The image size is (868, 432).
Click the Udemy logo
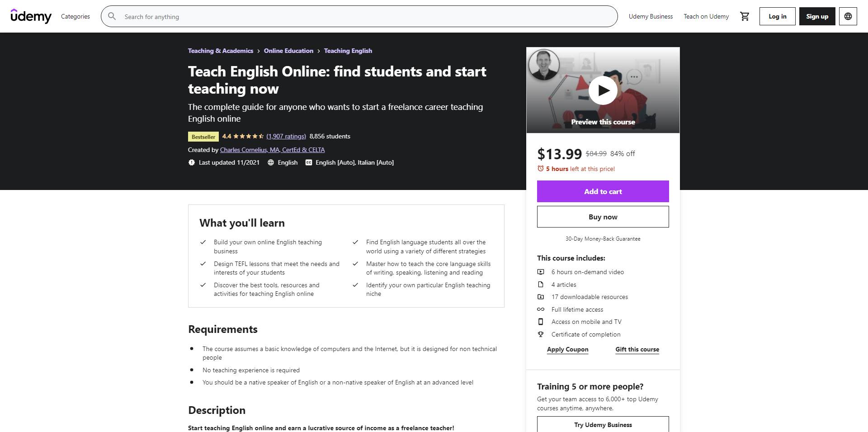(x=31, y=16)
